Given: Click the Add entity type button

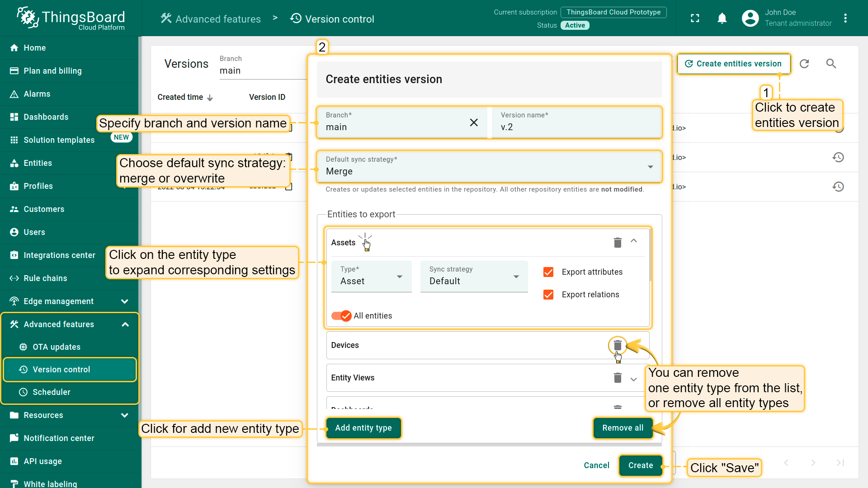Looking at the screenshot, I should click(x=363, y=428).
